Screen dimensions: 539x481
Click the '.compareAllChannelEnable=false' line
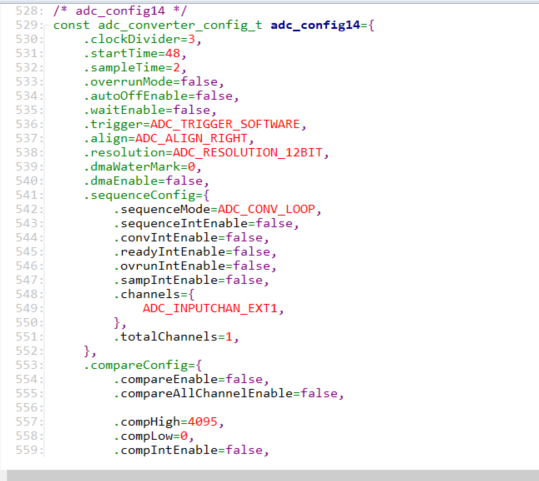(x=229, y=393)
